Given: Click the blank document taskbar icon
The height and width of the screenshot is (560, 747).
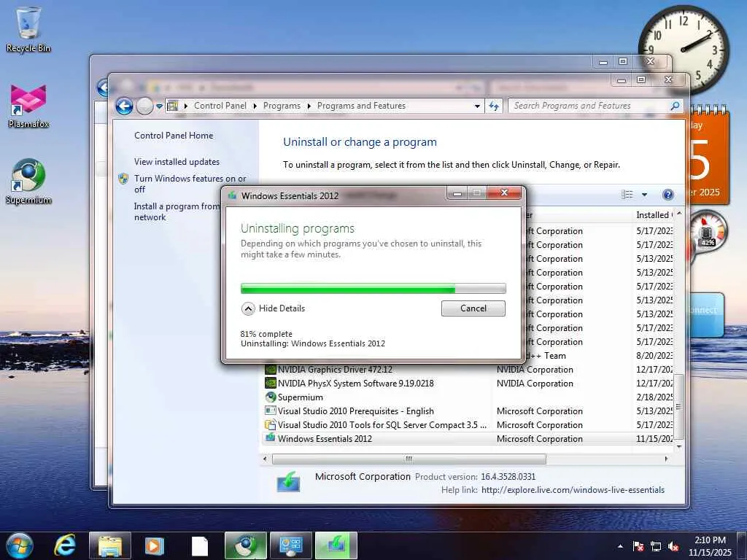Looking at the screenshot, I should (x=200, y=545).
